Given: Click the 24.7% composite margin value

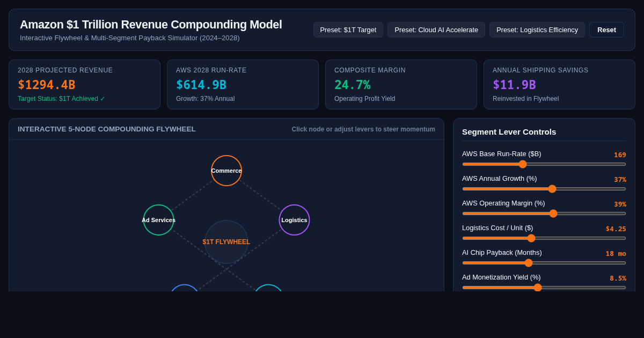Looking at the screenshot, I should (353, 85).
